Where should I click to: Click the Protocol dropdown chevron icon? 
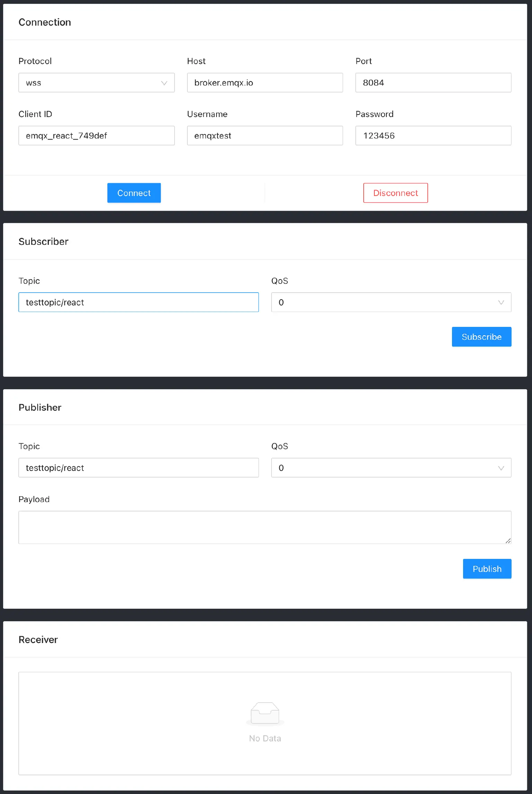click(164, 83)
